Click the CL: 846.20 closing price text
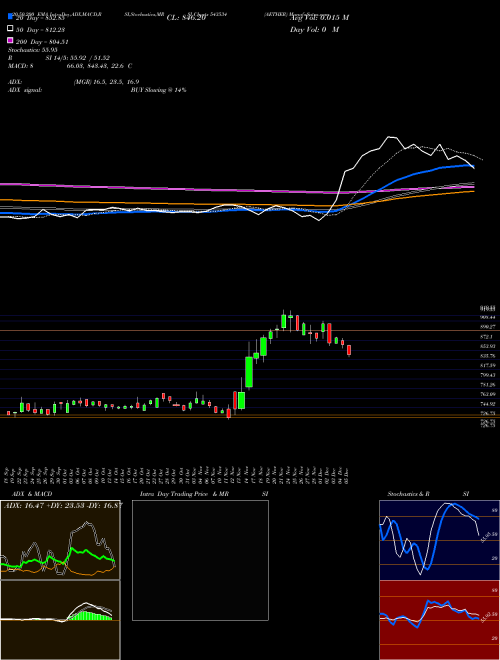Viewport: 500px width, 660px height. click(x=186, y=18)
